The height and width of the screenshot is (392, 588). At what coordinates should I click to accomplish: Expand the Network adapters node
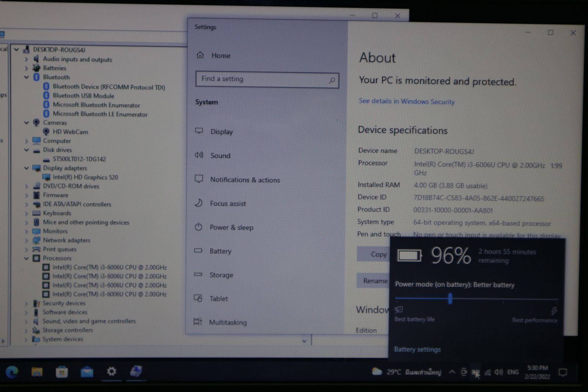(26, 240)
